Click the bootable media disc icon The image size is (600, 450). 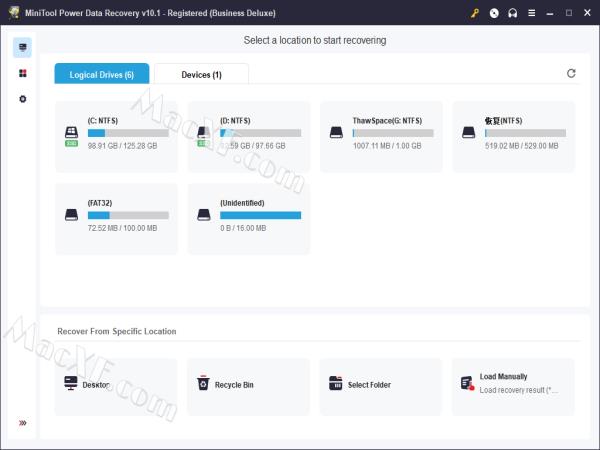point(494,13)
